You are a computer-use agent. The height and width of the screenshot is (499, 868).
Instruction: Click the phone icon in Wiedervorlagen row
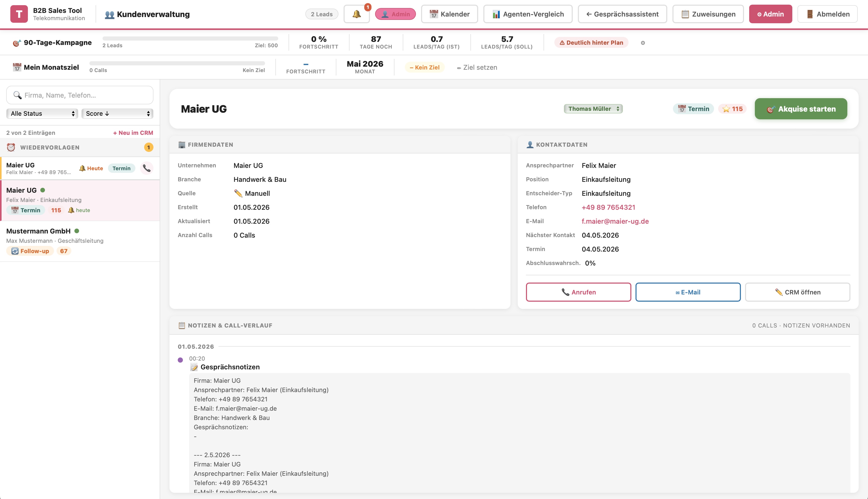click(147, 168)
